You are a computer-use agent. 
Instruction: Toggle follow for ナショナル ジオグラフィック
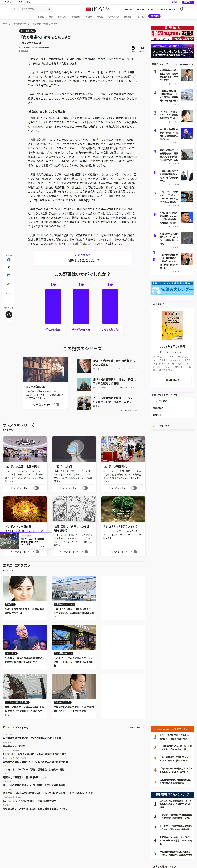pos(134,552)
